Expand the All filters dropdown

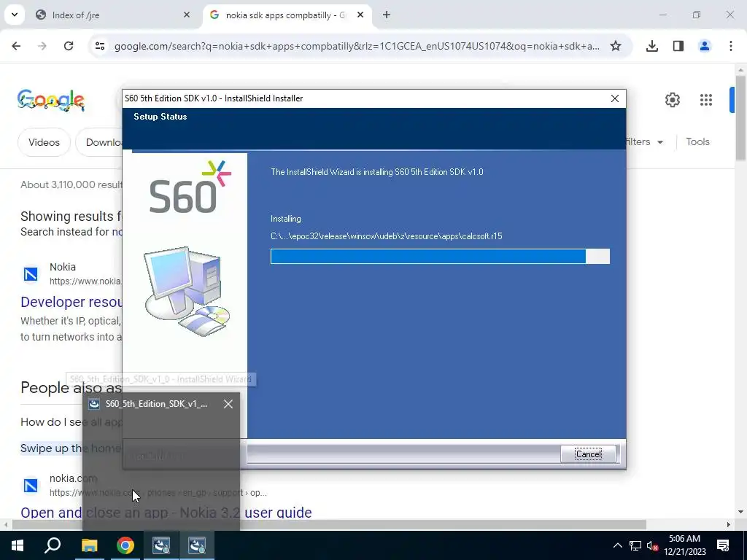[644, 142]
